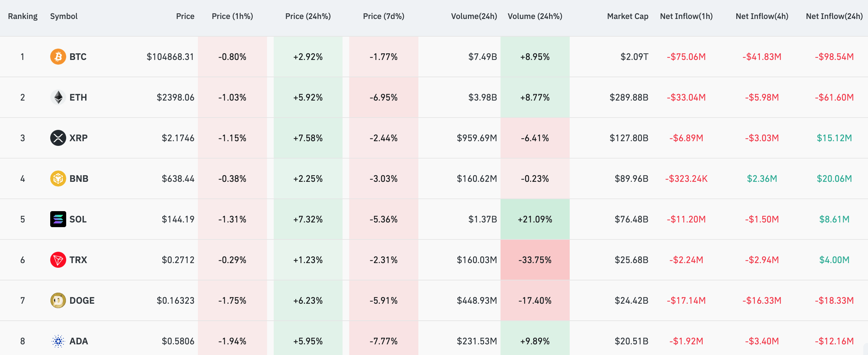This screenshot has width=868, height=355.
Task: Sort by Net Inflow(24h) header
Action: 834,16
